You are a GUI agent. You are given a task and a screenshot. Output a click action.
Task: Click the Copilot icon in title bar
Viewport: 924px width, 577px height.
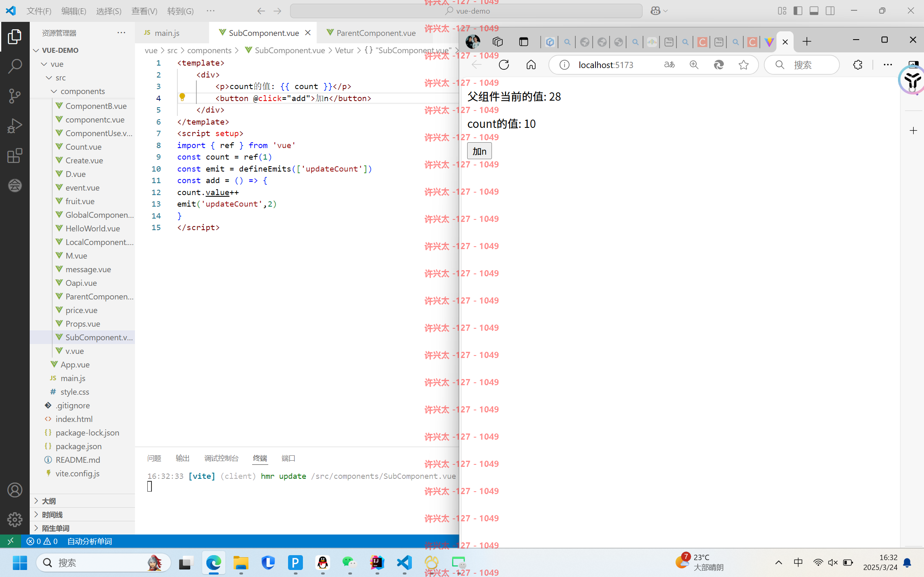click(655, 11)
